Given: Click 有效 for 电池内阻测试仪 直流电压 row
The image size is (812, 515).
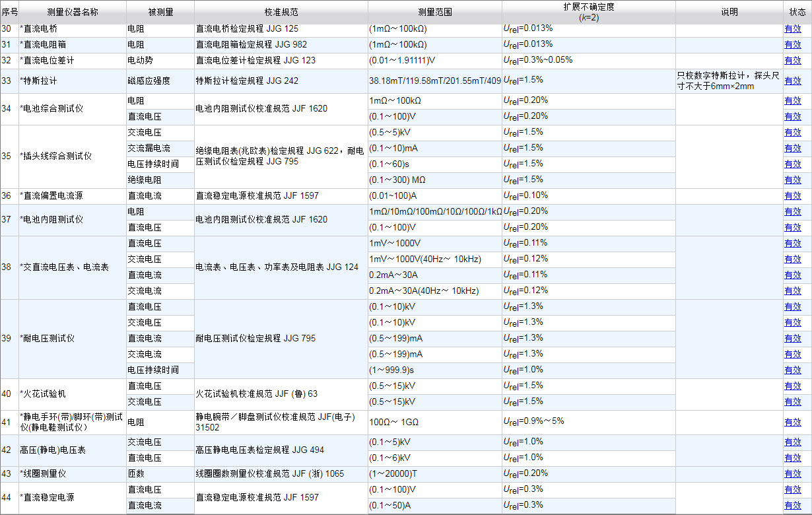Looking at the screenshot, I should coord(792,228).
